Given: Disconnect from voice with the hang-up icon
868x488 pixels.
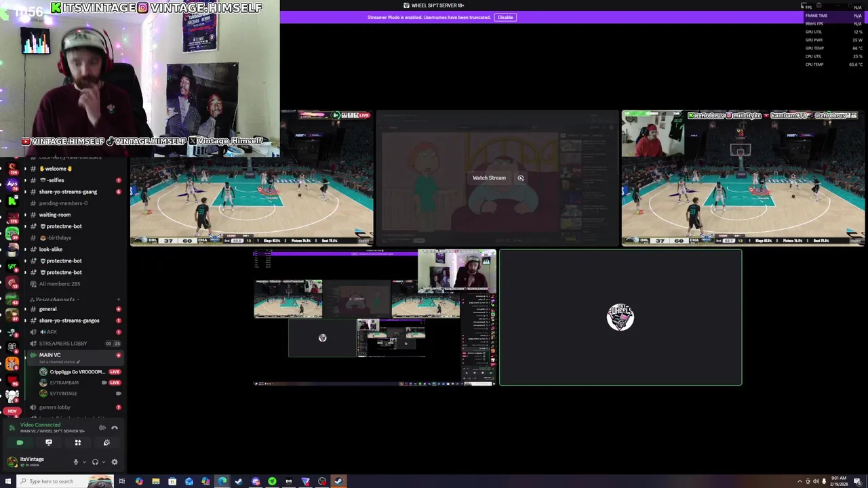Looking at the screenshot, I should [x=115, y=428].
